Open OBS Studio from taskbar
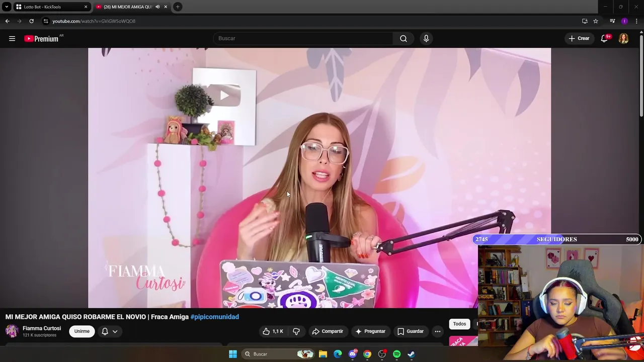This screenshot has height=362, width=644. point(382,354)
